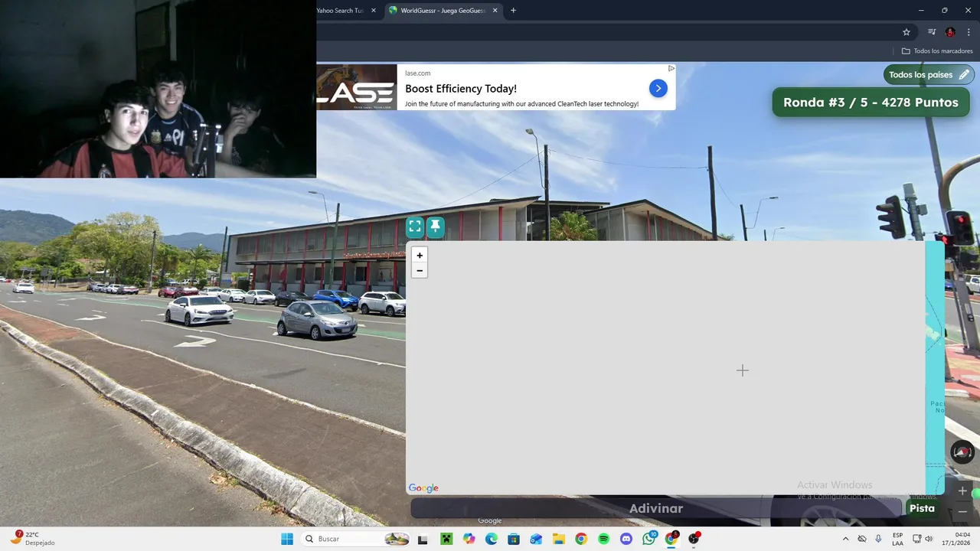Screen dimensions: 980x551
Task: Read Ronda #3 / 5 score banner
Action: [x=871, y=102]
